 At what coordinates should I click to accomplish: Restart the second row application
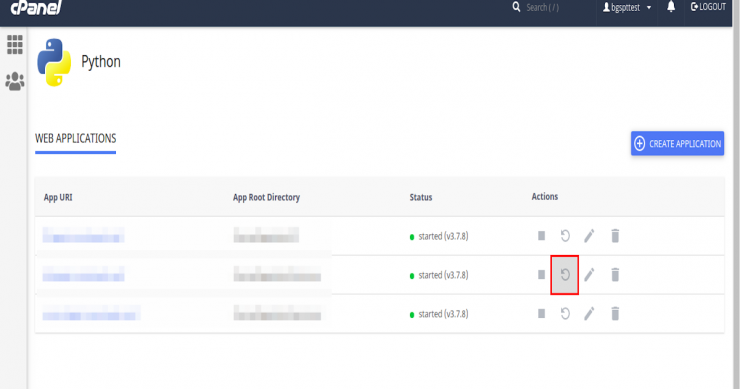(x=565, y=275)
